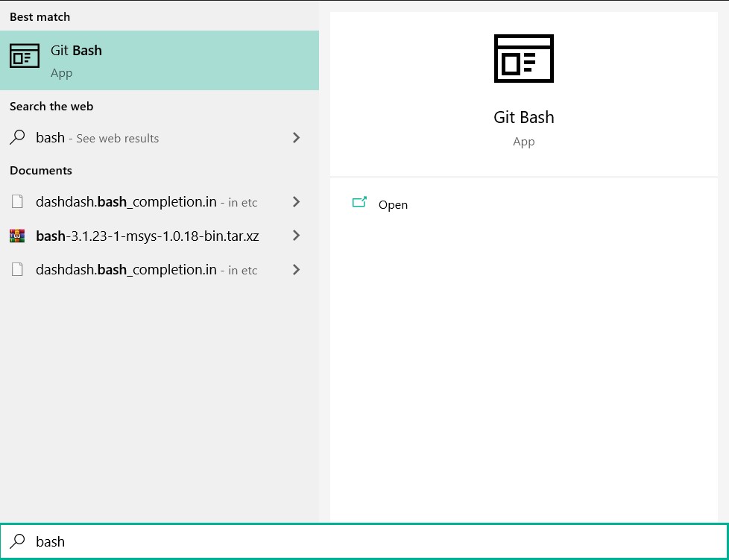Screen dimensions: 729x560
Task: Expand chevron for bash-3.1.23-1-msys-1.0.18-bin.tar.xz
Action: (x=296, y=236)
